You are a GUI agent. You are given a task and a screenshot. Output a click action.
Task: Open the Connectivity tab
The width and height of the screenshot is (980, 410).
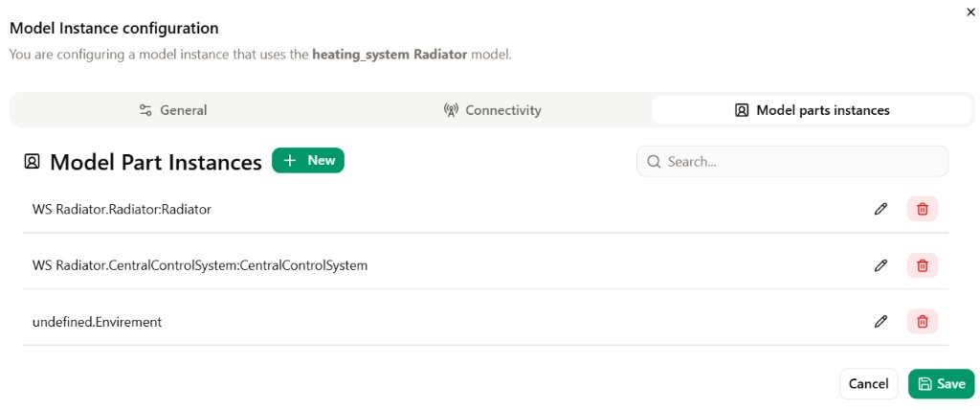click(492, 110)
